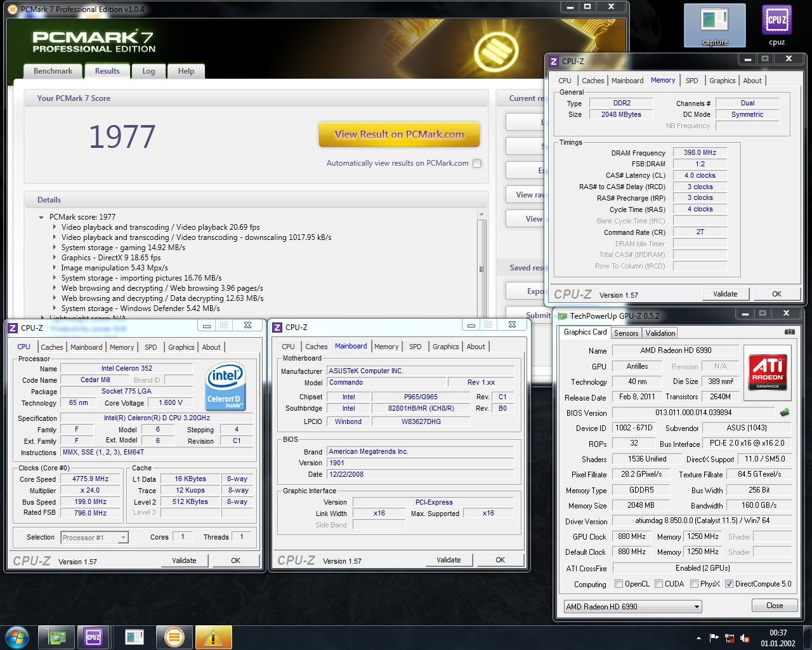Click the PCMark 7 title bar icon
Viewport: 812px width, 650px height.
(13, 9)
